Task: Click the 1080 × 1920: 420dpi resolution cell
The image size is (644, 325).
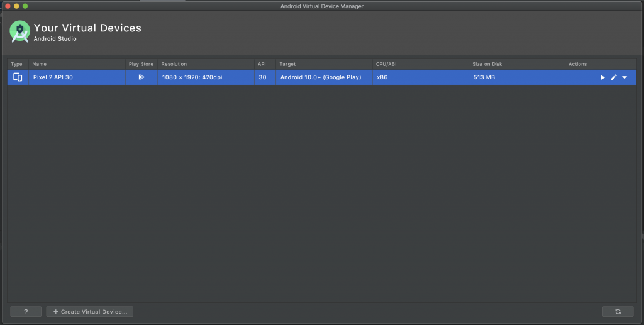Action: (206, 77)
